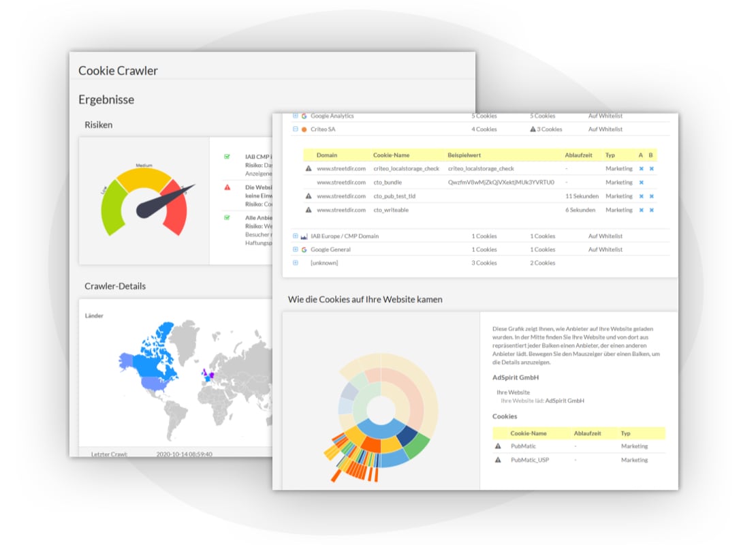
Task: Expand the [unknown] vendor row
Action: click(295, 263)
